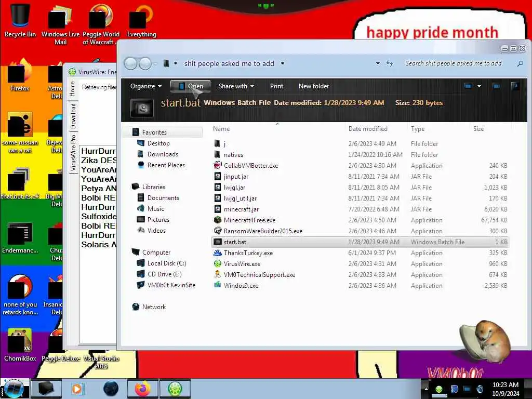Select the Windos9.exe file icon
This screenshot has height=399, width=532.
(x=218, y=285)
